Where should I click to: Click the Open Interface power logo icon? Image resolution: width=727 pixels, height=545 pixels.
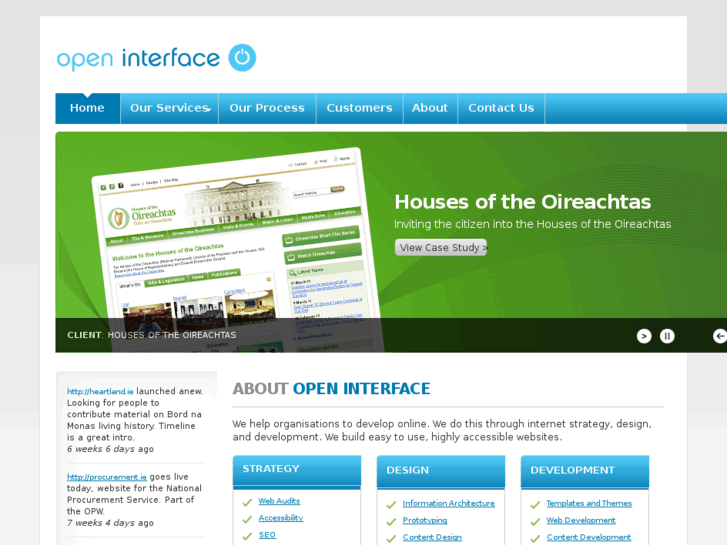point(242,58)
